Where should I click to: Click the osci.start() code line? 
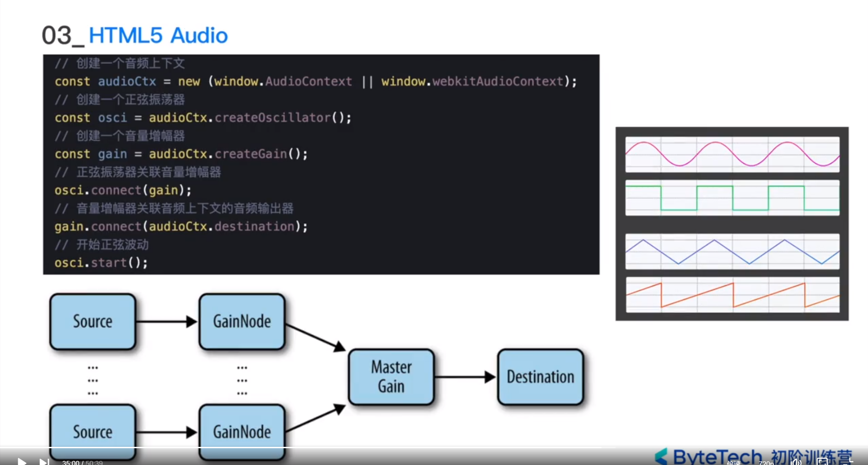(101, 263)
